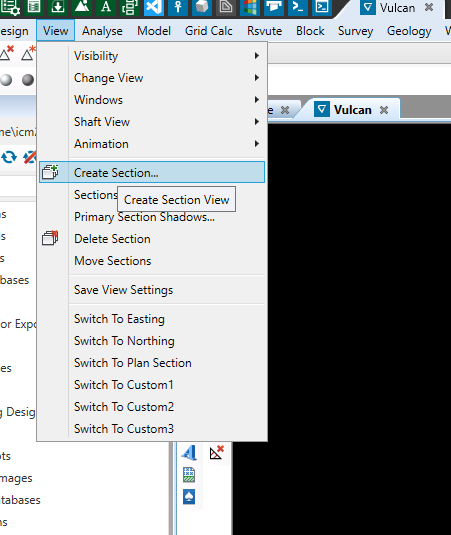Select Delete Section menu entry

pyautogui.click(x=152, y=238)
